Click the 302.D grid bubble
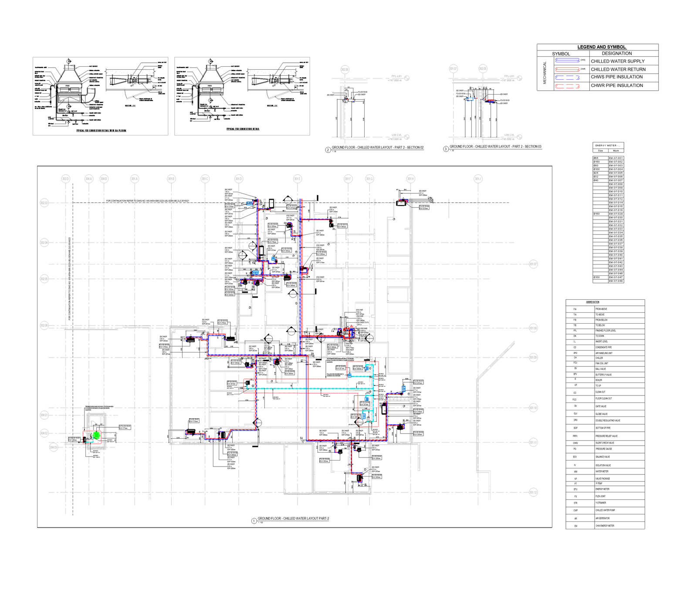This screenshot has height=616, width=697. (65, 179)
